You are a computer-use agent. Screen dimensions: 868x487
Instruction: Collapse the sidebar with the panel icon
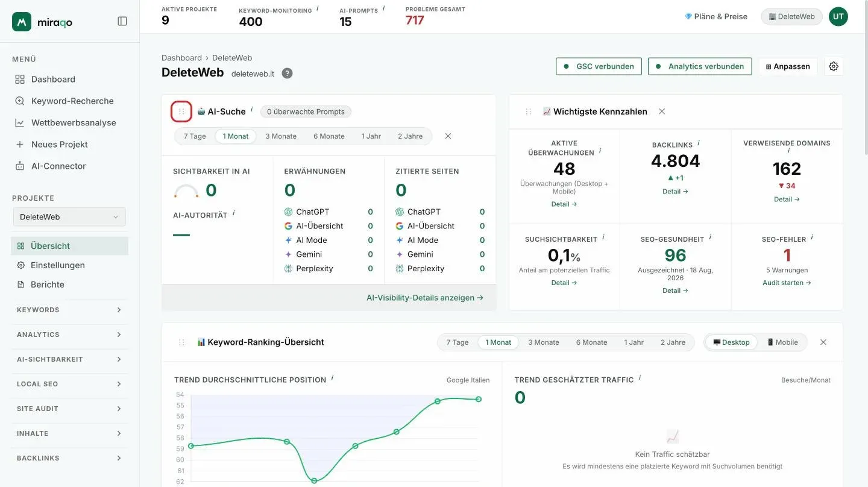point(122,21)
